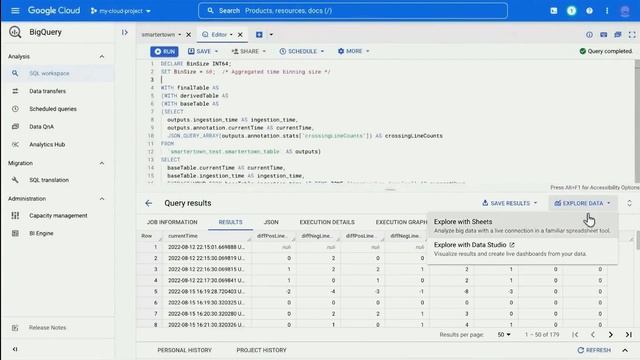Image resolution: width=640 pixels, height=360 pixels.
Task: Open the help question-mark icon
Action: point(589,11)
